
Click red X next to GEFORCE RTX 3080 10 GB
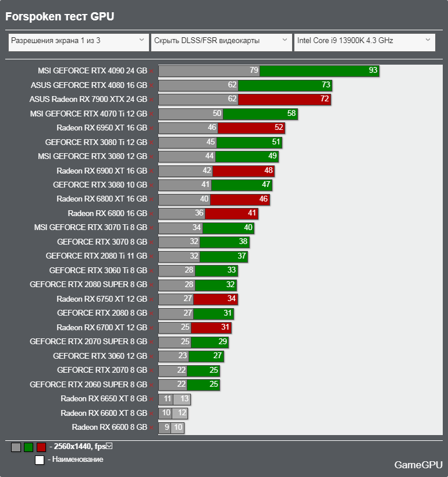[151, 185]
